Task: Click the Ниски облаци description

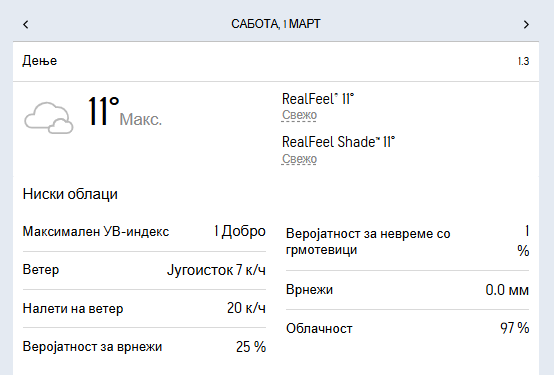Action: point(70,194)
